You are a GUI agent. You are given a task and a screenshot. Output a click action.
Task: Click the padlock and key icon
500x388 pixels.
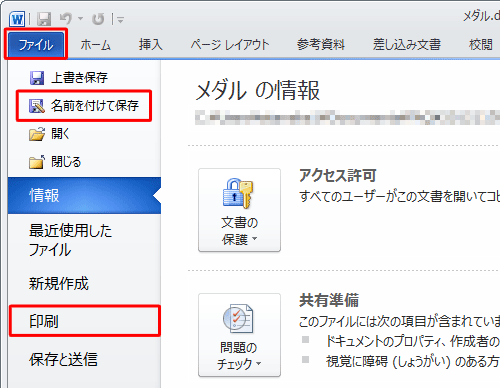[238, 193]
